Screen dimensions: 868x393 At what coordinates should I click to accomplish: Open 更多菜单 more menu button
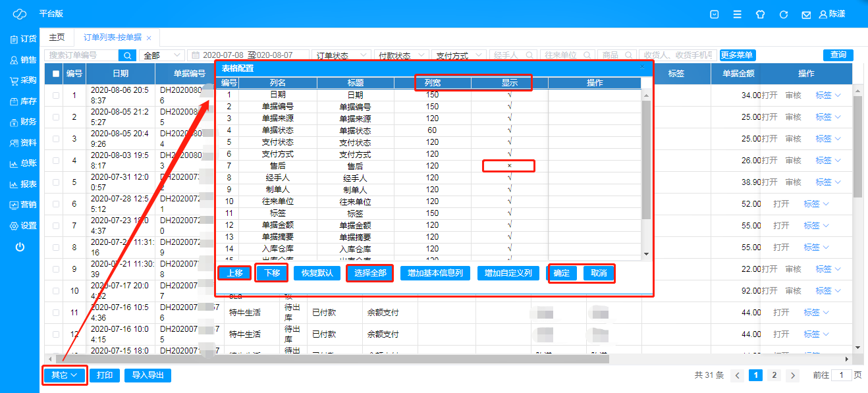coord(737,55)
